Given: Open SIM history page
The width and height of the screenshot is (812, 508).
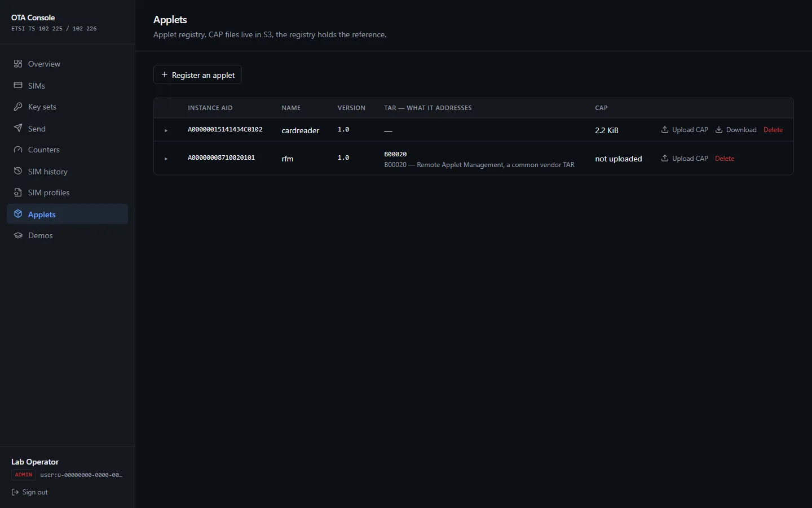Looking at the screenshot, I should 67,171.
